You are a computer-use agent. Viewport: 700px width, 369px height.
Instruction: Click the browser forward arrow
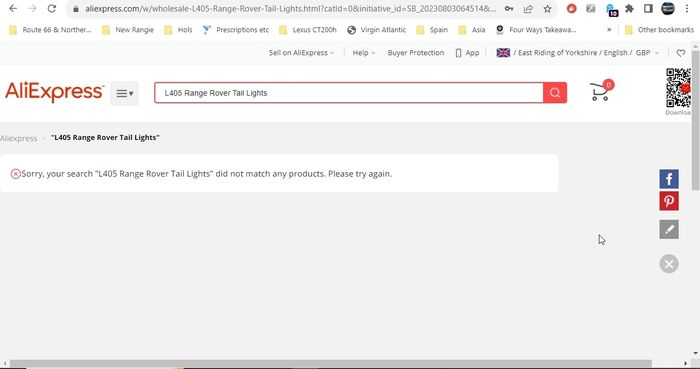coord(33,8)
